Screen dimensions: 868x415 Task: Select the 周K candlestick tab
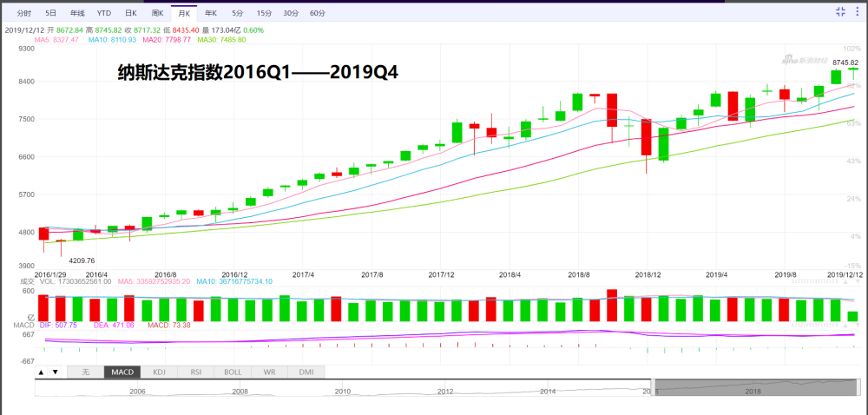pyautogui.click(x=157, y=13)
